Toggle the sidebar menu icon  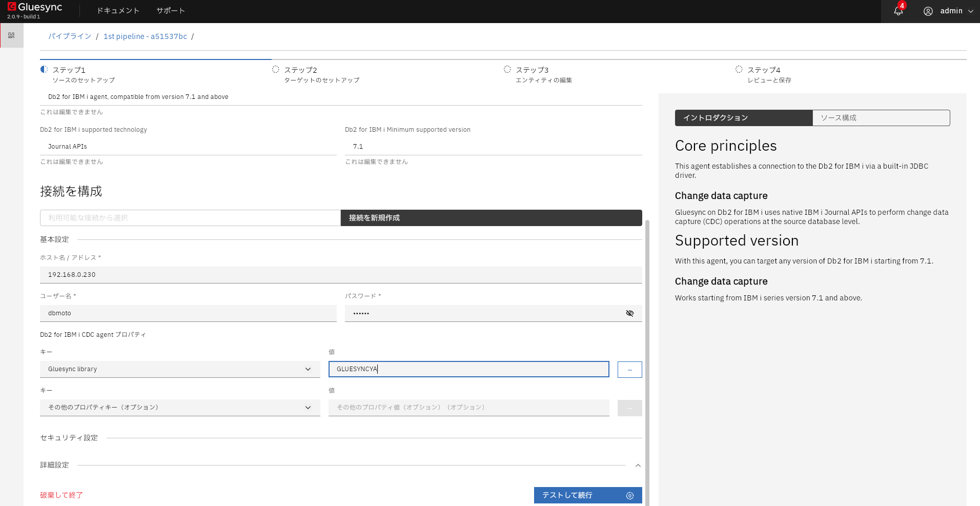point(11,35)
